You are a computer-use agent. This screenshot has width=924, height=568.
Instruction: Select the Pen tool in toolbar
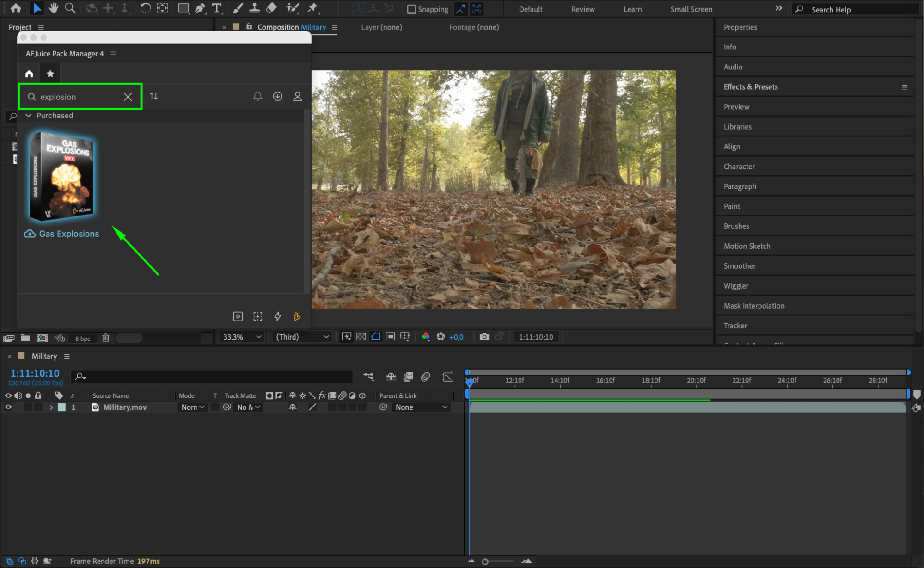200,8
